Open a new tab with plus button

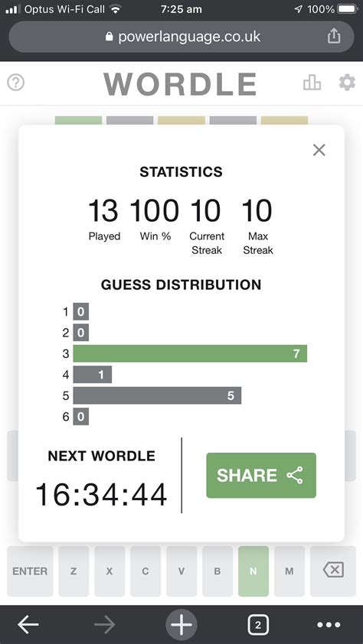181,625
